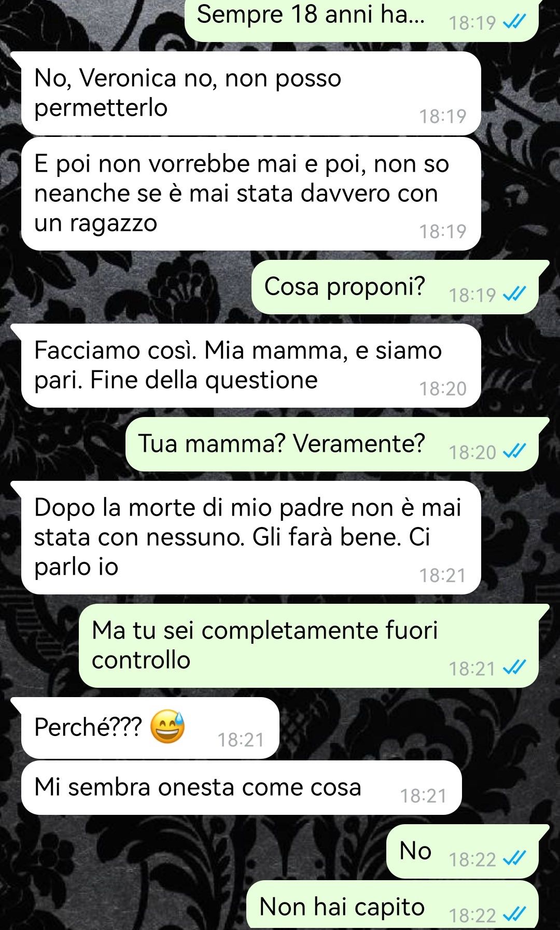560x930 pixels.
Task: Select the 'No, Veronica no' message bubble
Action: pos(251,93)
